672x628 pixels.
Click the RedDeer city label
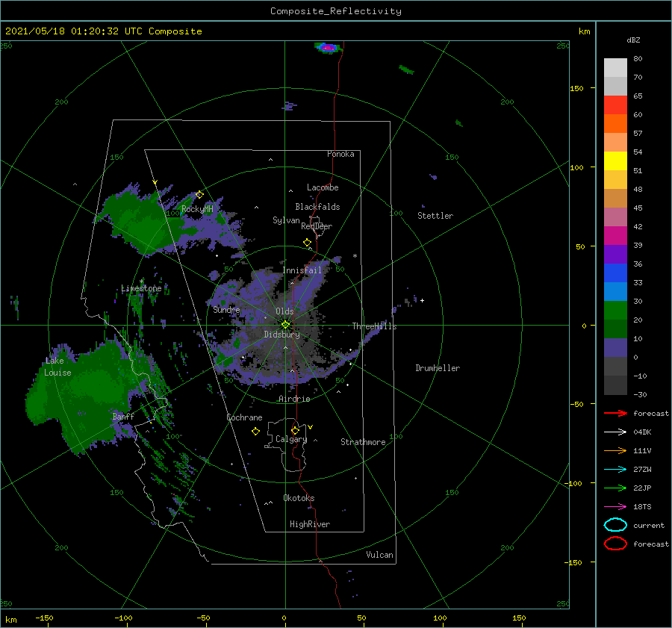(317, 226)
